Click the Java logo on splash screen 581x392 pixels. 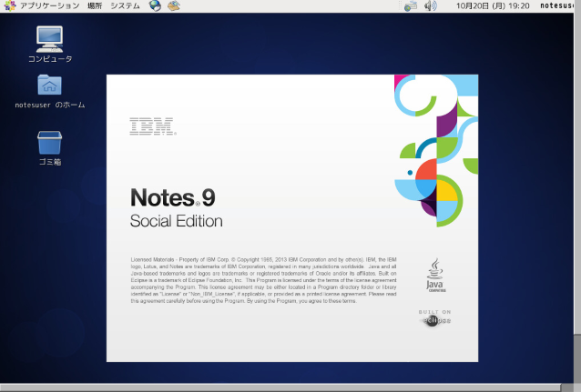(x=435, y=276)
